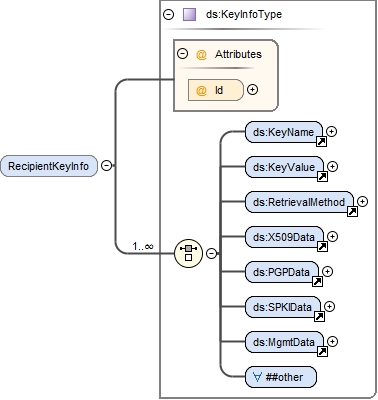The width and height of the screenshot is (378, 400).
Task: Click the ∀ wildcard icon of ##other
Action: (258, 377)
